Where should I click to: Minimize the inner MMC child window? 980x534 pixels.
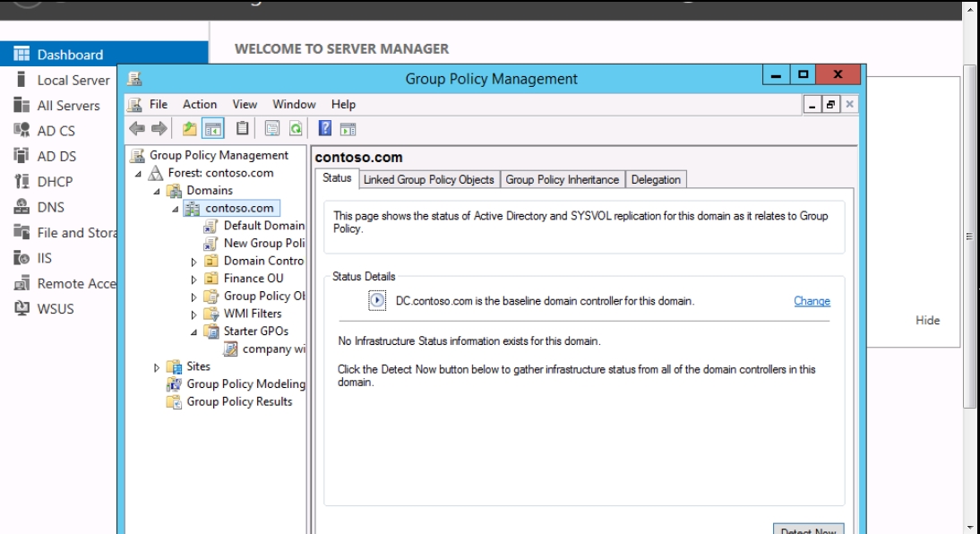click(812, 105)
